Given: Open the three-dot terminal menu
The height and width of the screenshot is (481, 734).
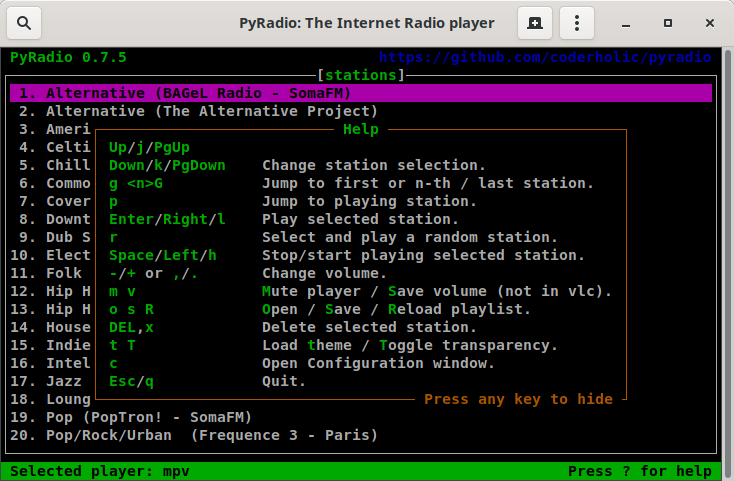Looking at the screenshot, I should tap(577, 23).
